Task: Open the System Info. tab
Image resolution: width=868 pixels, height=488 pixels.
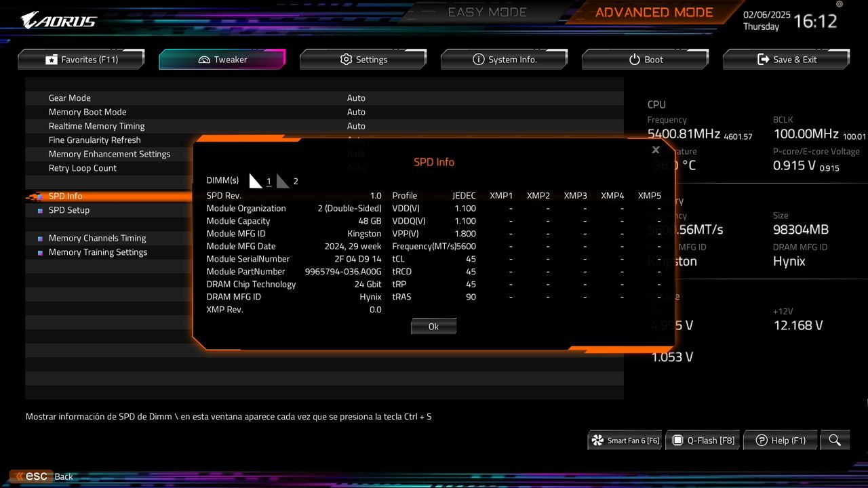Action: pos(505,60)
